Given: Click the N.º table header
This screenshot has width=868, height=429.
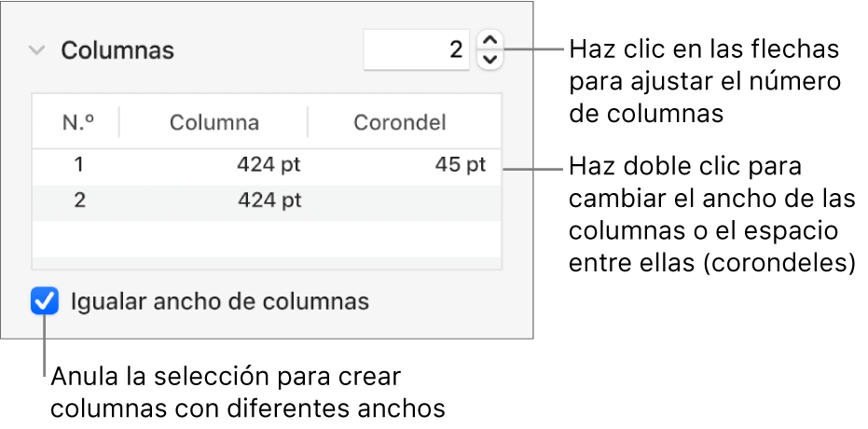Looking at the screenshot, I should click(78, 122).
